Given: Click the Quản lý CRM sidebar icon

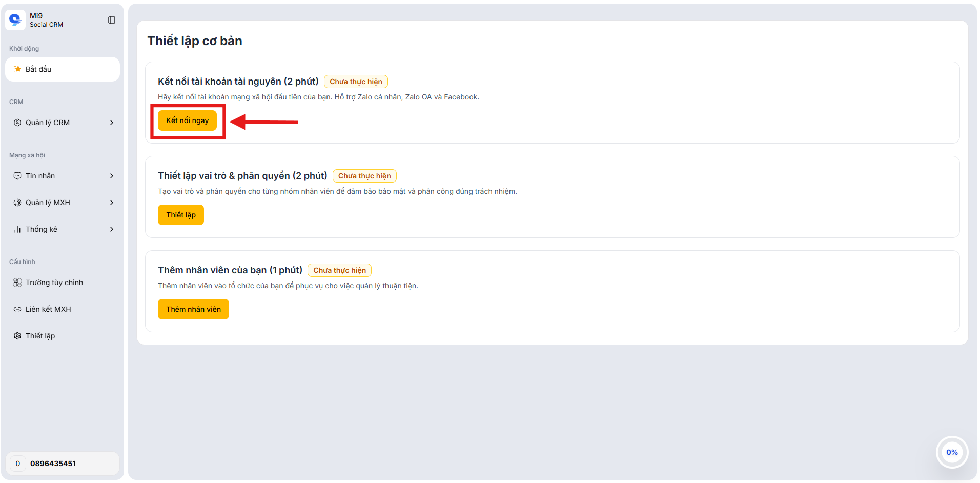Looking at the screenshot, I should click(17, 123).
